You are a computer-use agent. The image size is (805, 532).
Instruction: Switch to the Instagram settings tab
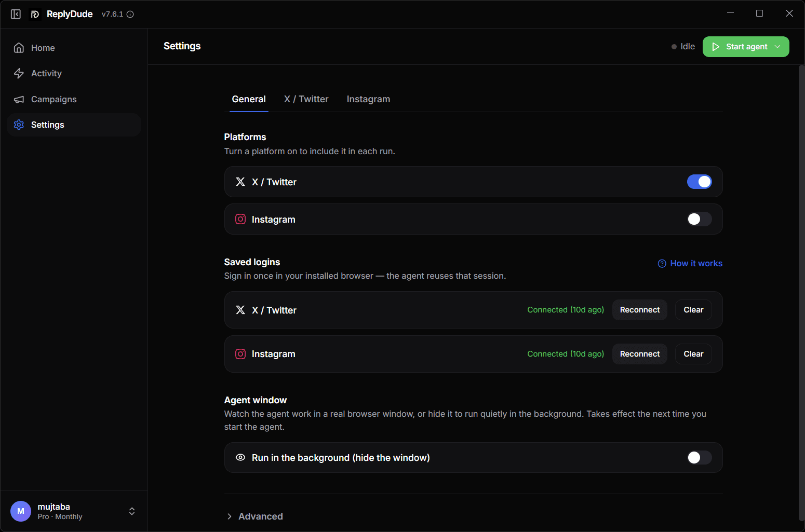coord(368,99)
